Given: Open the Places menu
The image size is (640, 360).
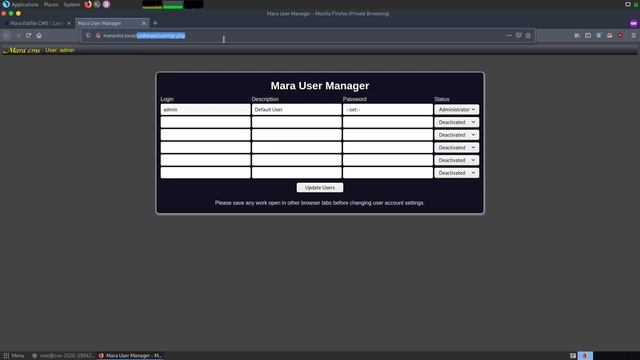Looking at the screenshot, I should [x=51, y=4].
